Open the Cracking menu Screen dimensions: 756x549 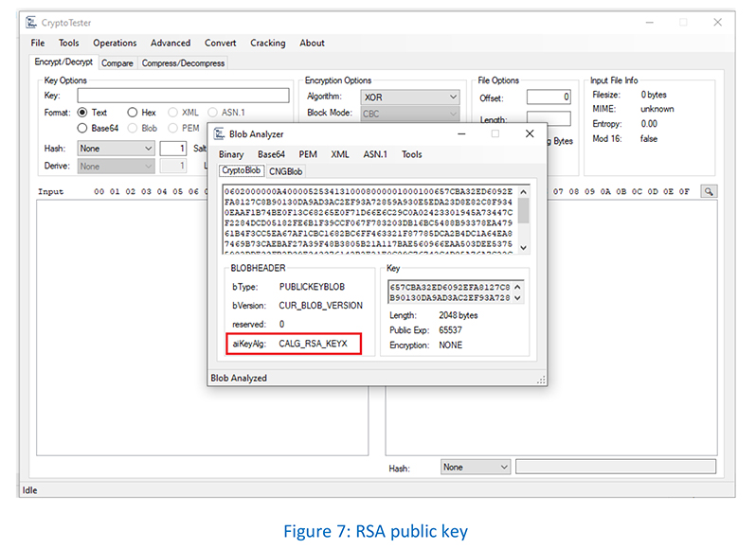pyautogui.click(x=267, y=43)
